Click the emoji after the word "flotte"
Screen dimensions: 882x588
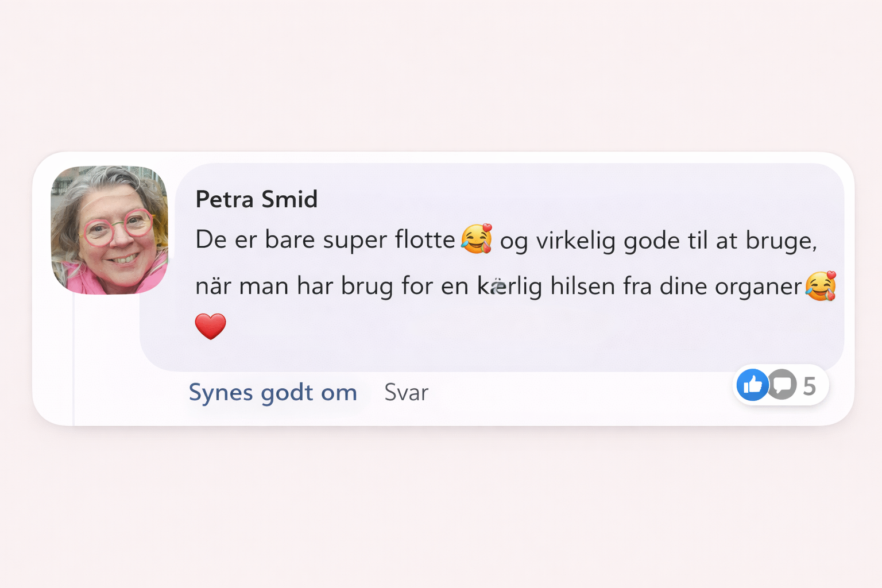477,239
